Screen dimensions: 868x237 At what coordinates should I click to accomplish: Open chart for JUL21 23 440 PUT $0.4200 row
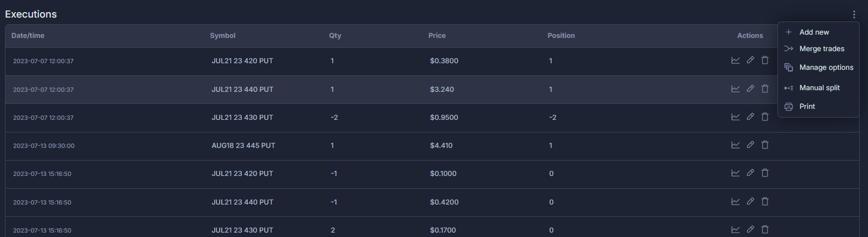735,201
